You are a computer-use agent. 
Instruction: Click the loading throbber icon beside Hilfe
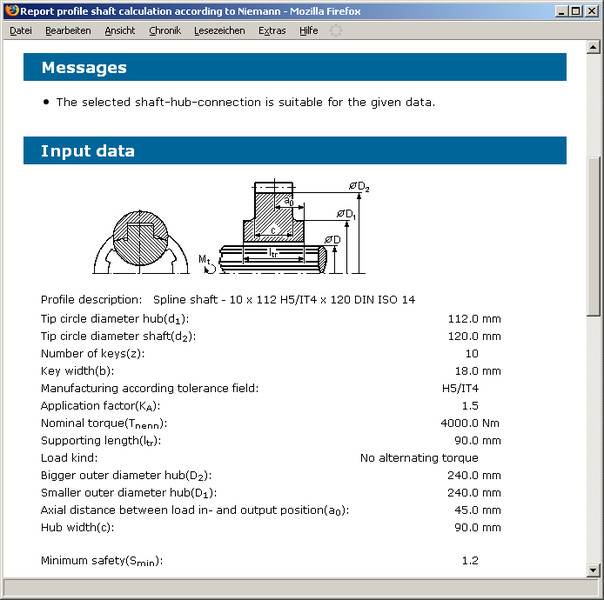coord(336,30)
